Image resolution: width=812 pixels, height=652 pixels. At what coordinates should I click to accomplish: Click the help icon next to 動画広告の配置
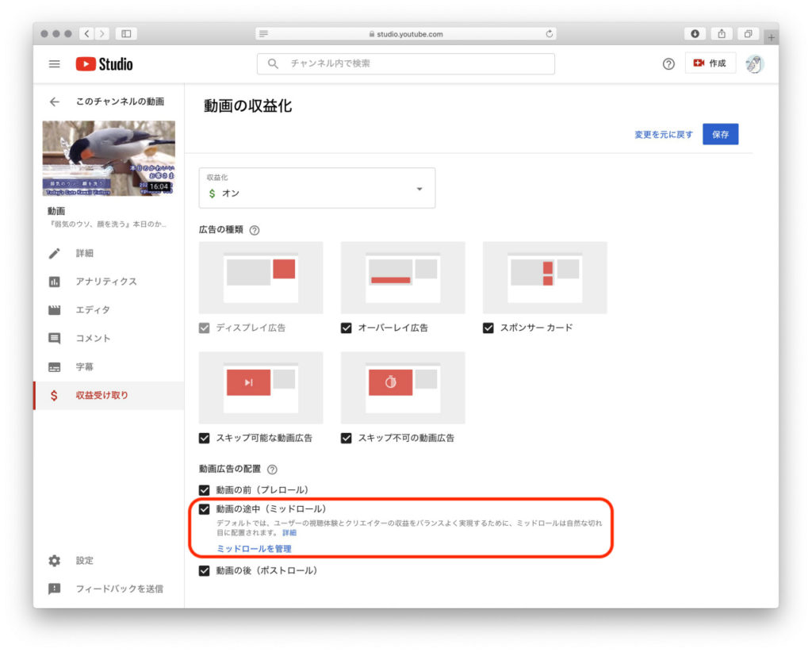click(x=273, y=470)
